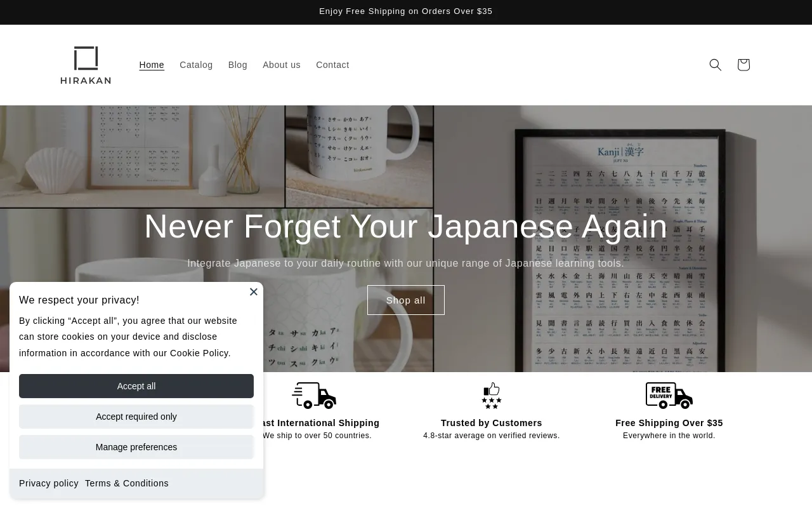
Task: Open the Privacy policy link
Action: click(x=49, y=483)
